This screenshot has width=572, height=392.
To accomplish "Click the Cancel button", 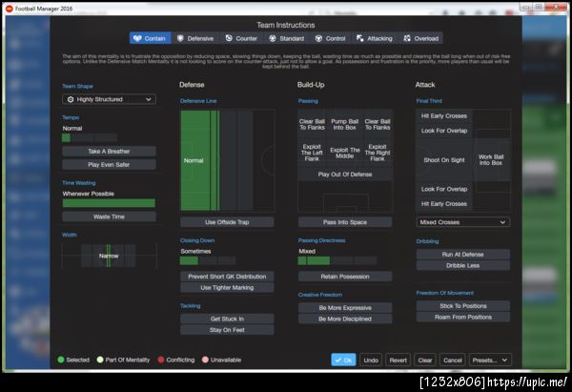I will click(x=452, y=360).
